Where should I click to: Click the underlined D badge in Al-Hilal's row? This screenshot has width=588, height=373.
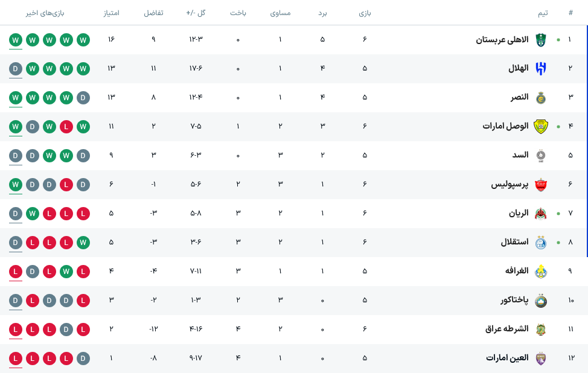tap(15, 69)
